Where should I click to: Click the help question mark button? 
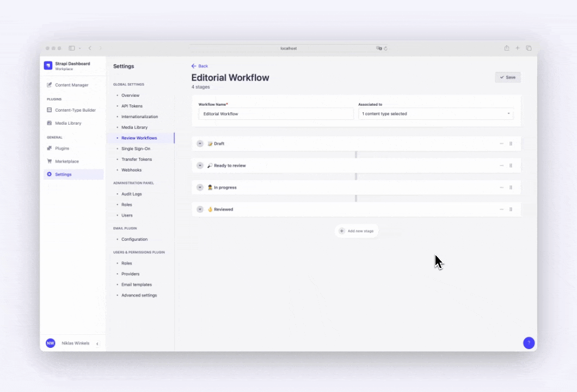pyautogui.click(x=529, y=343)
